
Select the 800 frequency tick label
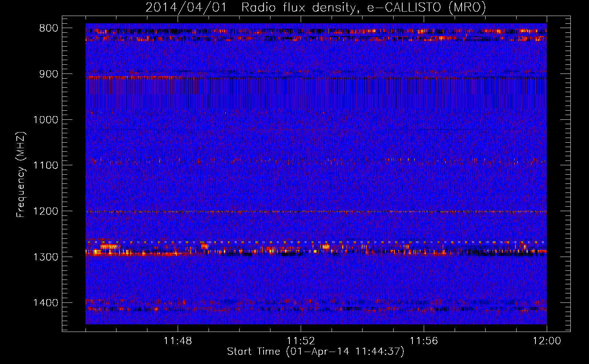[x=49, y=28]
